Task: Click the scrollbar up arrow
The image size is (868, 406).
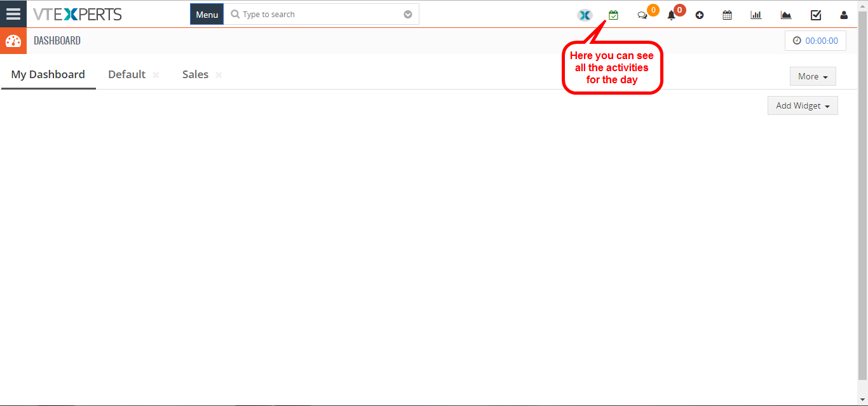Action: click(x=863, y=5)
